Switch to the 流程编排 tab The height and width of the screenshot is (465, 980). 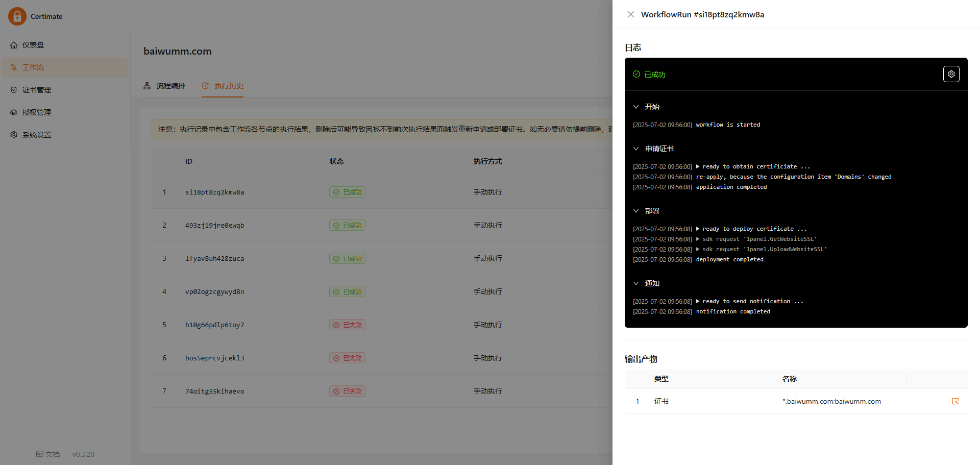click(x=164, y=86)
